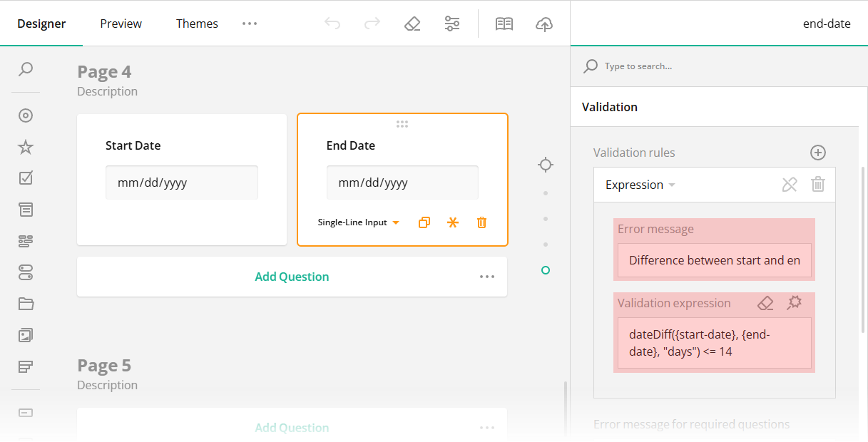868x442 pixels.
Task: Add a new validation rule with the plus button
Action: click(817, 152)
